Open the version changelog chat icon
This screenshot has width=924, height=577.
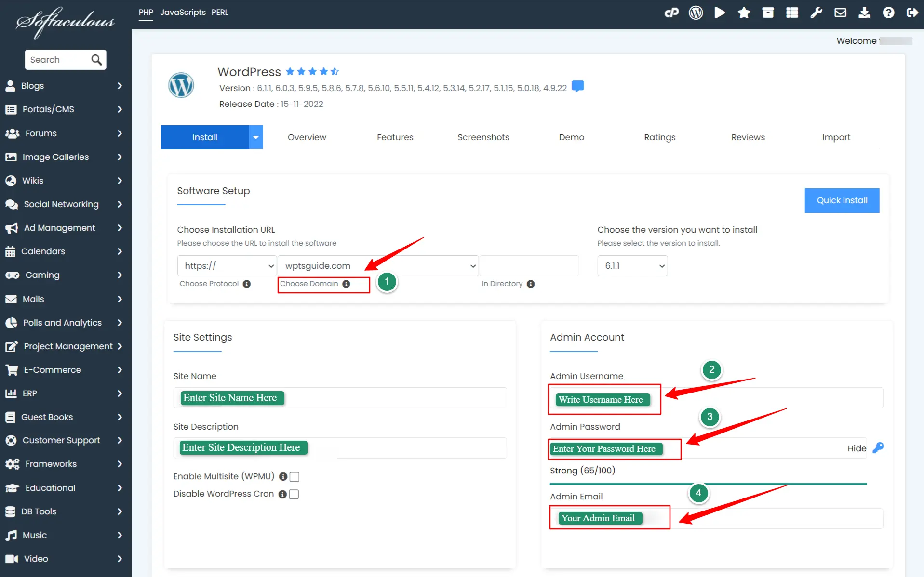pos(577,87)
